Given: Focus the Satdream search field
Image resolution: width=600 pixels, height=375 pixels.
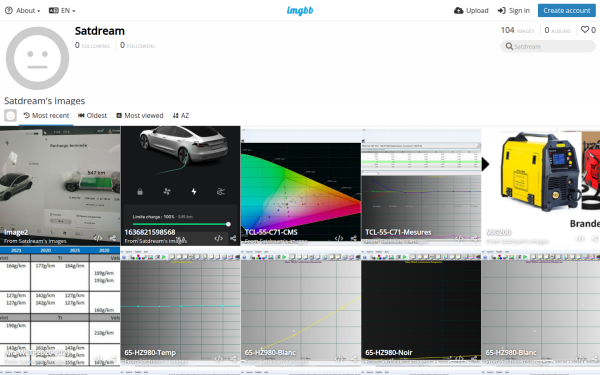Looking at the screenshot, I should (548, 46).
